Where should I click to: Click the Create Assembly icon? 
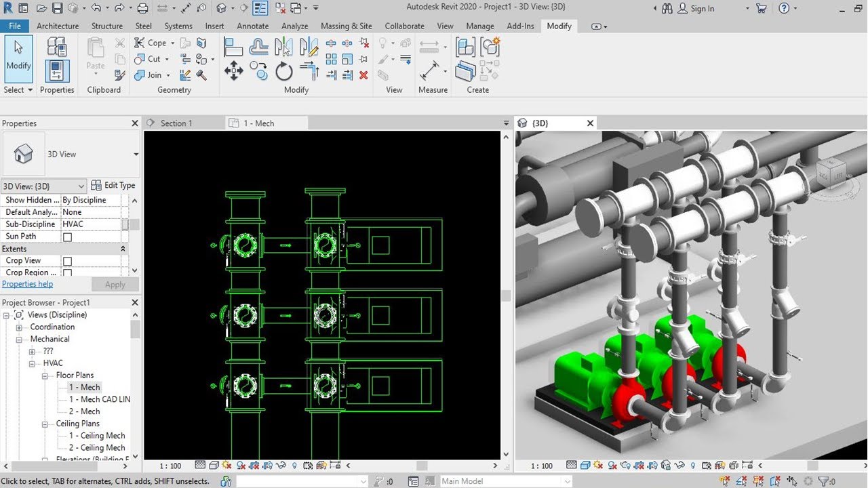click(x=465, y=47)
